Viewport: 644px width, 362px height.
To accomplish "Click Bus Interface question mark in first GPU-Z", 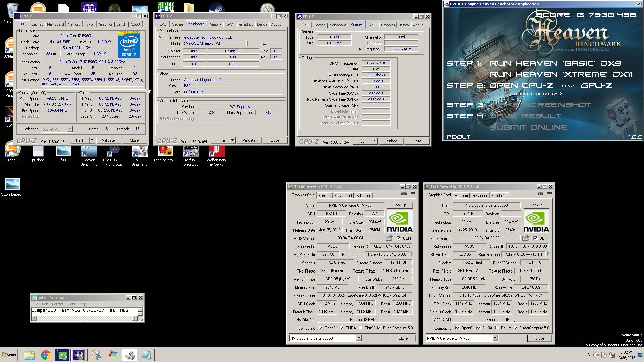I will (411, 254).
